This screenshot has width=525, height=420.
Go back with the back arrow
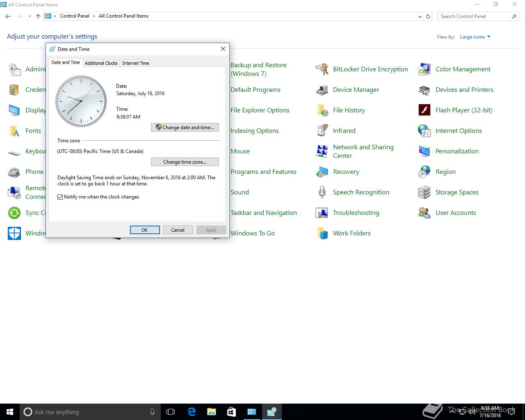8,16
